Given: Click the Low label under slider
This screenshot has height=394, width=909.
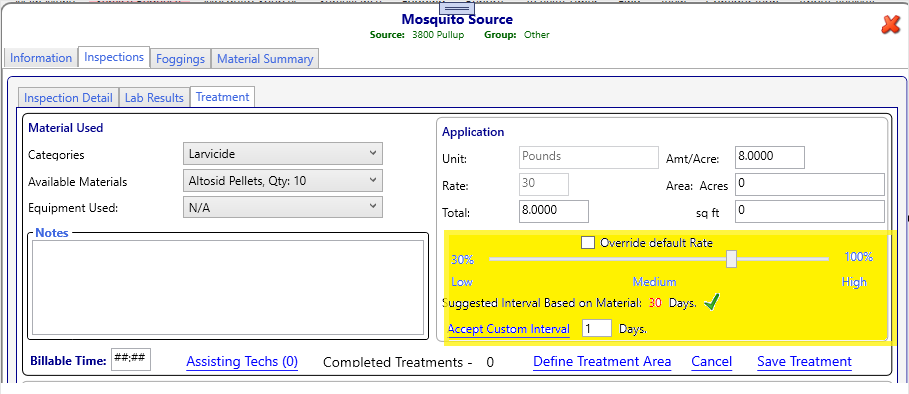Looking at the screenshot, I should [462, 282].
